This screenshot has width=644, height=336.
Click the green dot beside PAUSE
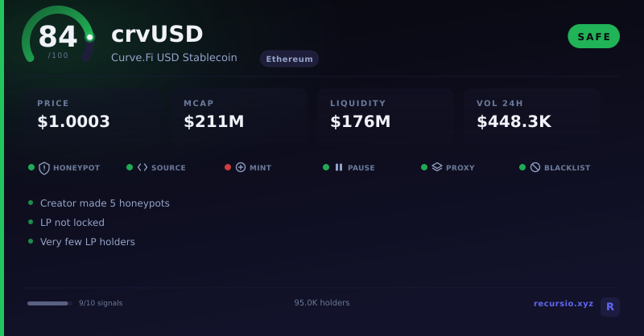click(x=326, y=167)
